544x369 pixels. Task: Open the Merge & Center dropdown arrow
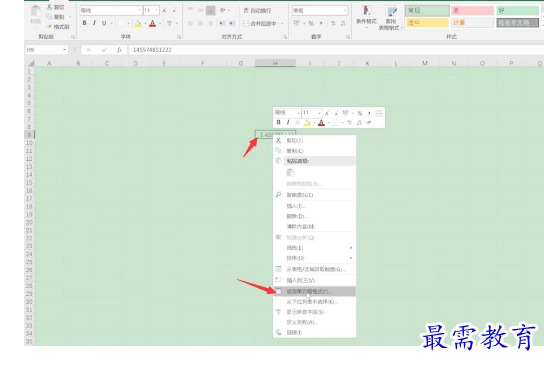click(282, 24)
